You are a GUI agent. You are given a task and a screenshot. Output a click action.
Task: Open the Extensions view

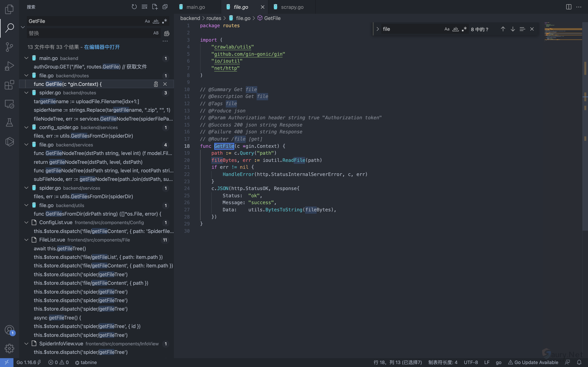click(9, 85)
